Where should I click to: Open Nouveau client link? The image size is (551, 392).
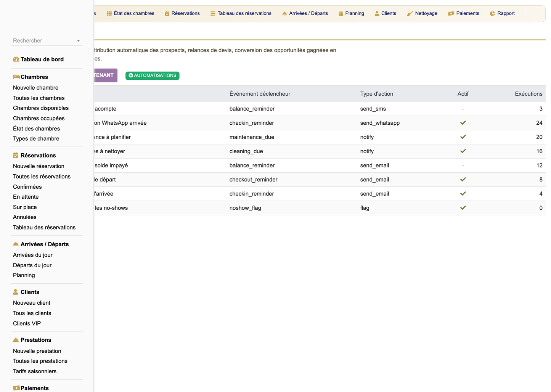(x=32, y=303)
